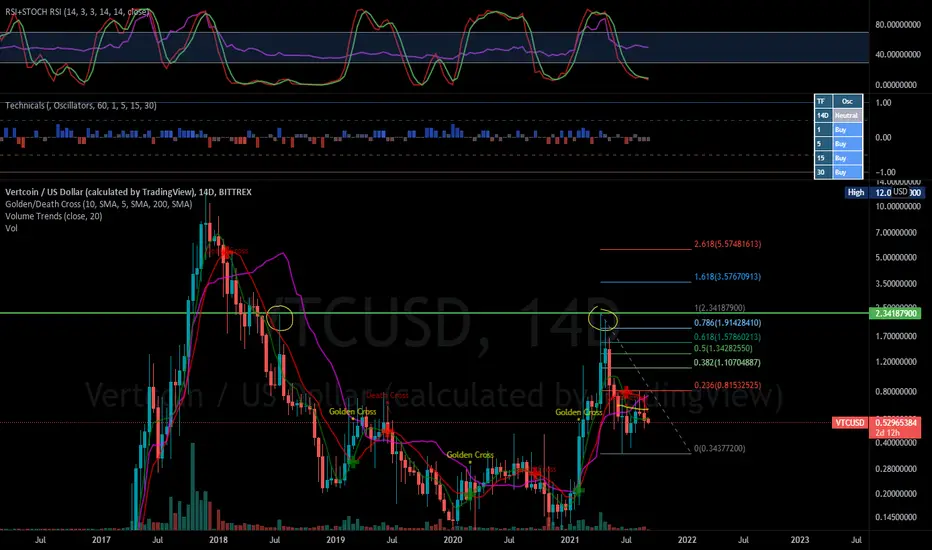Click the 0.786(1.91428410) Fibonacci level

[728, 323]
